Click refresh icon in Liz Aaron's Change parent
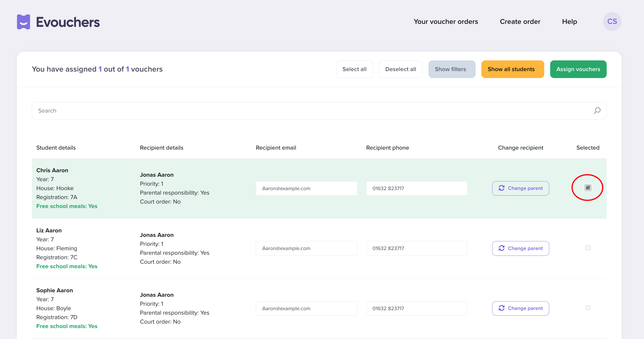This screenshot has height=339, width=644. [501, 248]
